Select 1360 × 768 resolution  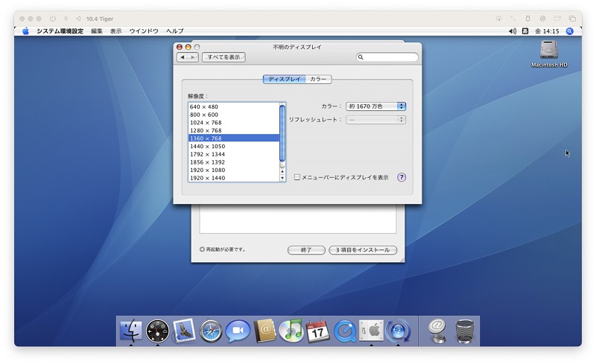[234, 138]
